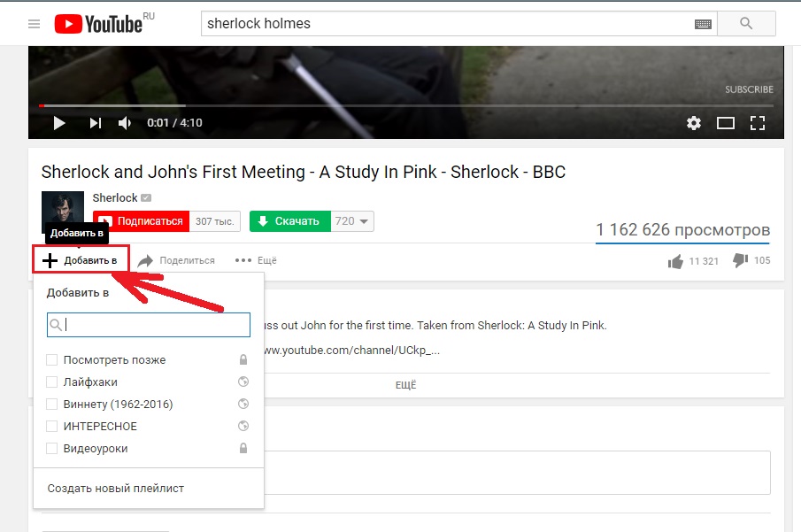The image size is (801, 532).
Task: Open video settings gear
Action: tap(694, 123)
